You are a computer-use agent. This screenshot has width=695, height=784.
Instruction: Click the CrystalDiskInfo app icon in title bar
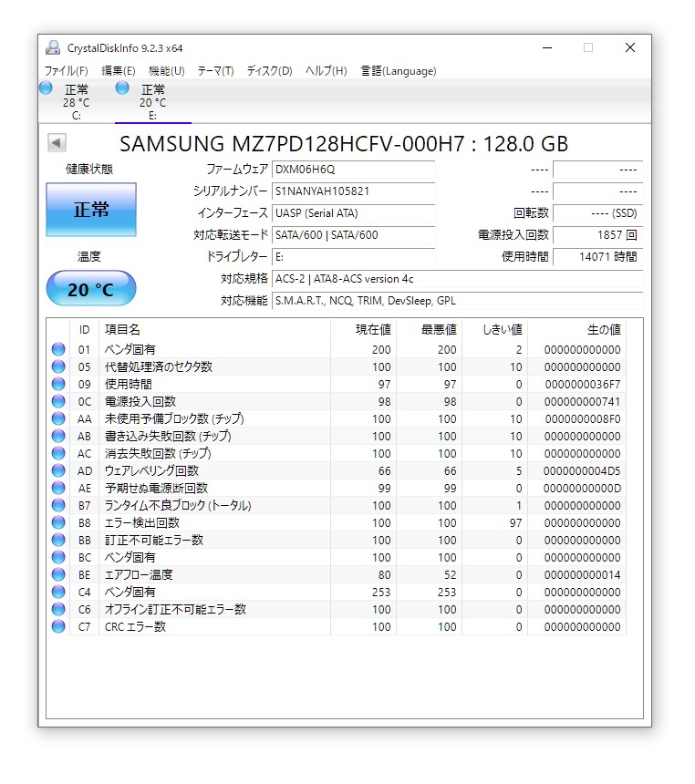[x=53, y=47]
